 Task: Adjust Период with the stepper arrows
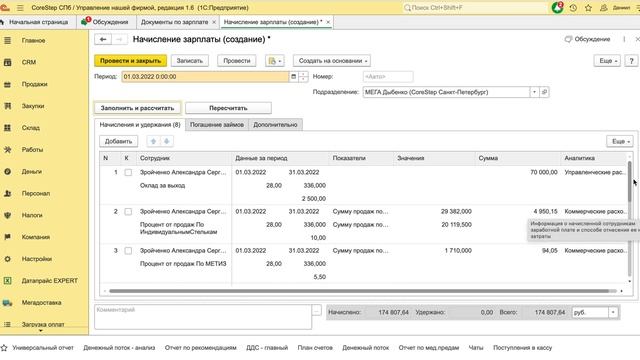click(303, 76)
